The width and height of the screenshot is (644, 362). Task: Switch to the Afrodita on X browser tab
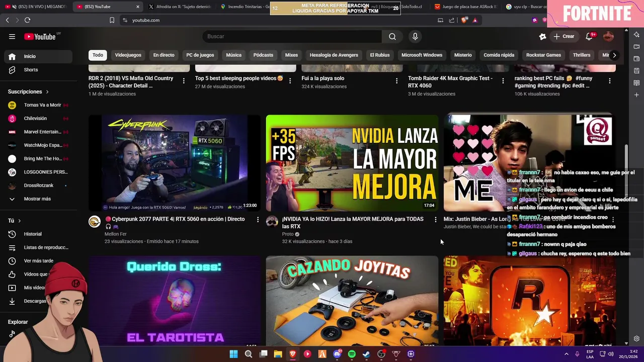tap(179, 7)
